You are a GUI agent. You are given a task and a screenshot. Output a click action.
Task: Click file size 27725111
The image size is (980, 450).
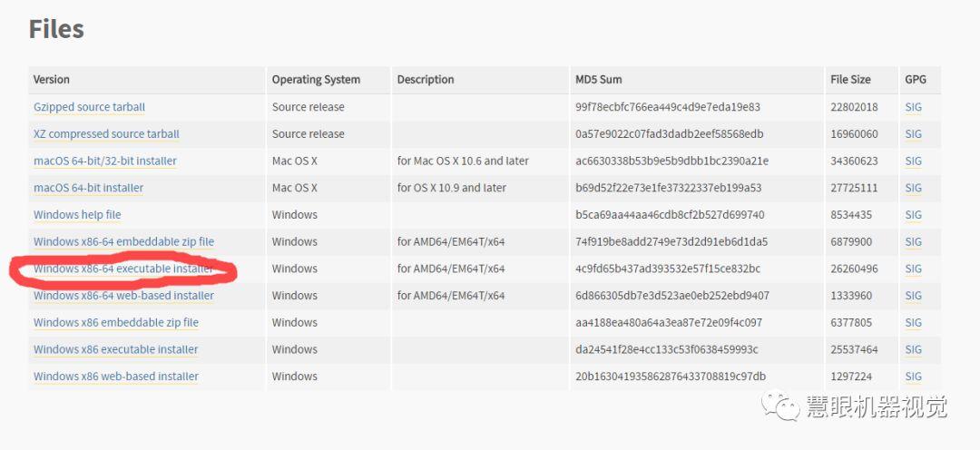tap(854, 188)
